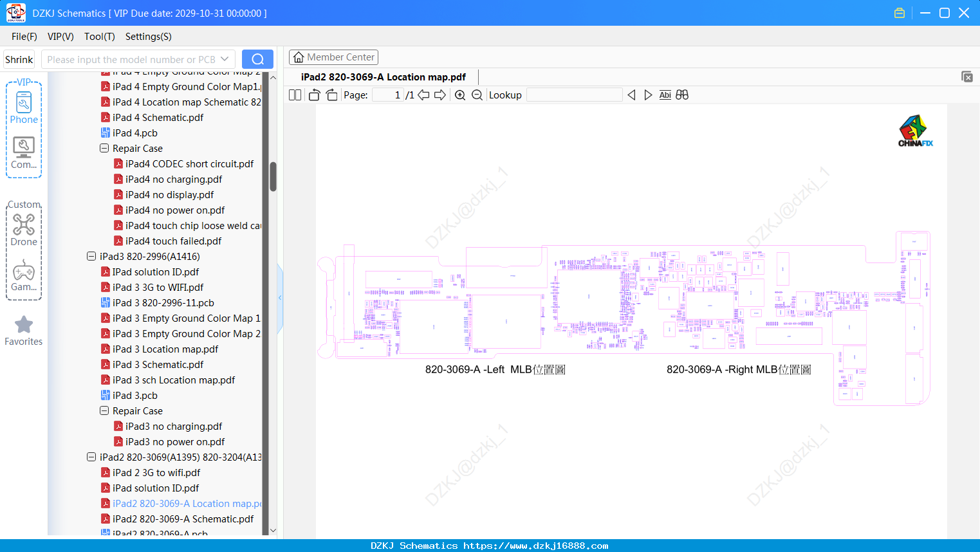The width and height of the screenshot is (980, 552).
Task: Go to the next page arrow
Action: (x=440, y=95)
